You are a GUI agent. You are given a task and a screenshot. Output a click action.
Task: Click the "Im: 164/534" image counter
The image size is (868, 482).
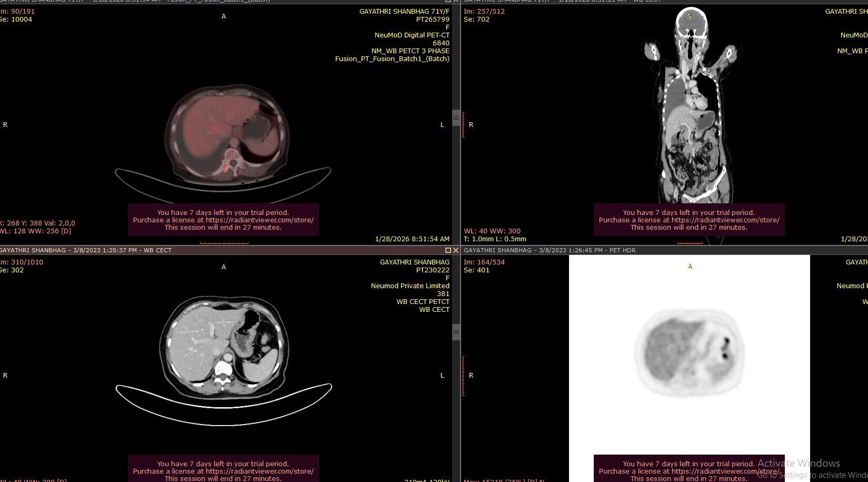point(484,262)
